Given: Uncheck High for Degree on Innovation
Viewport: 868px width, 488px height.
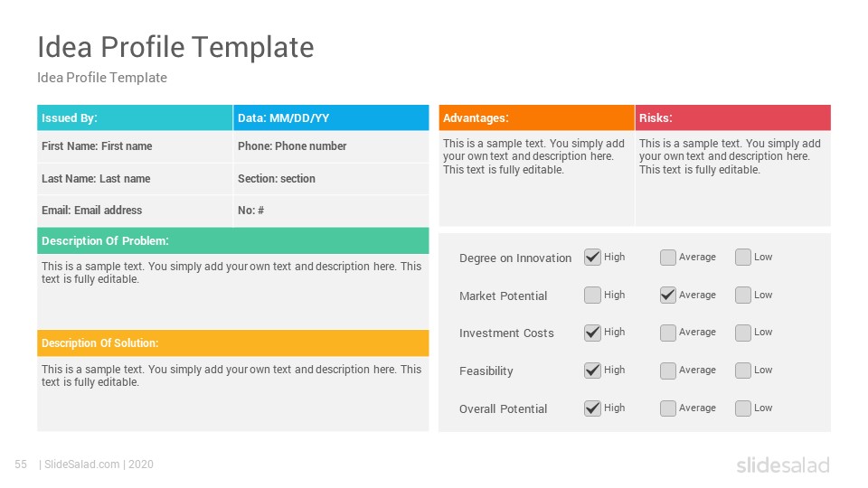Looking at the screenshot, I should 592,258.
